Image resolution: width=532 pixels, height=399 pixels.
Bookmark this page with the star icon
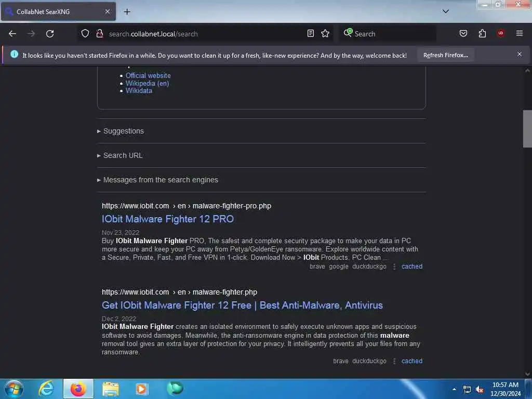pos(325,34)
